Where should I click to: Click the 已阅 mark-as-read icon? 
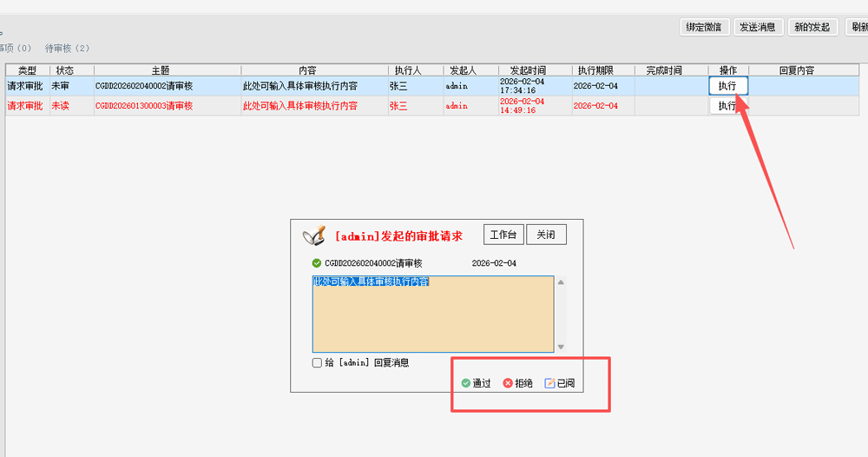tap(549, 383)
